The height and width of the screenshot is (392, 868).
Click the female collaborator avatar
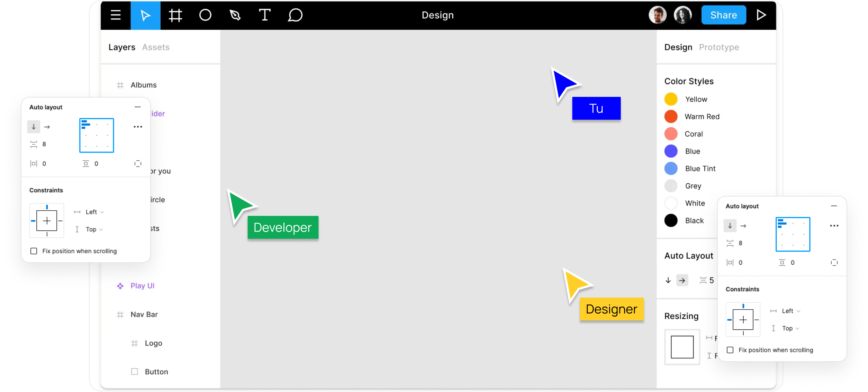coord(682,15)
